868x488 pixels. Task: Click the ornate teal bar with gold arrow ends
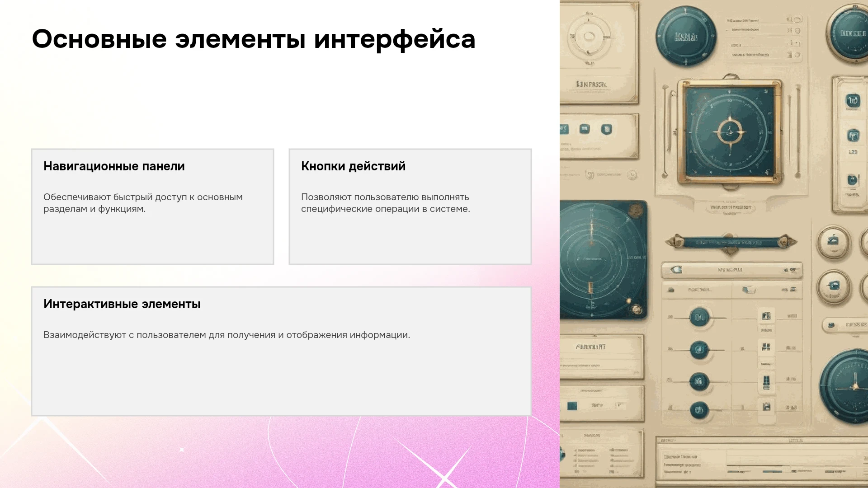coord(730,242)
